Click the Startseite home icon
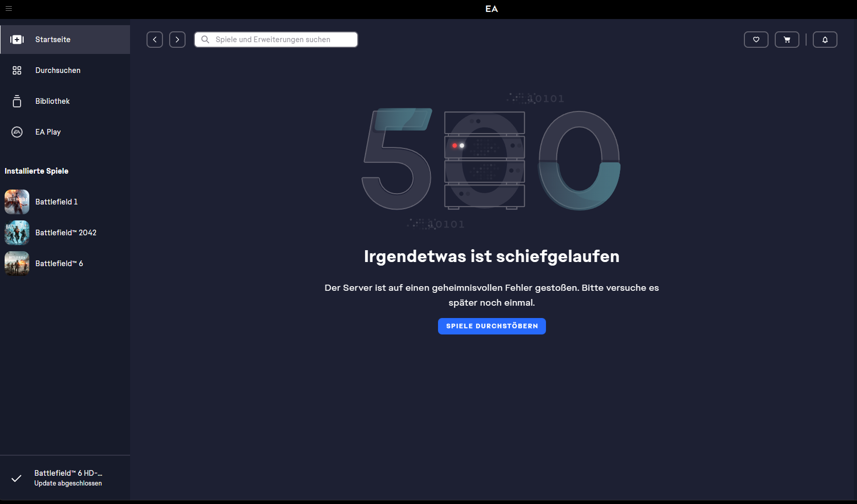This screenshot has height=504, width=857. [x=17, y=40]
